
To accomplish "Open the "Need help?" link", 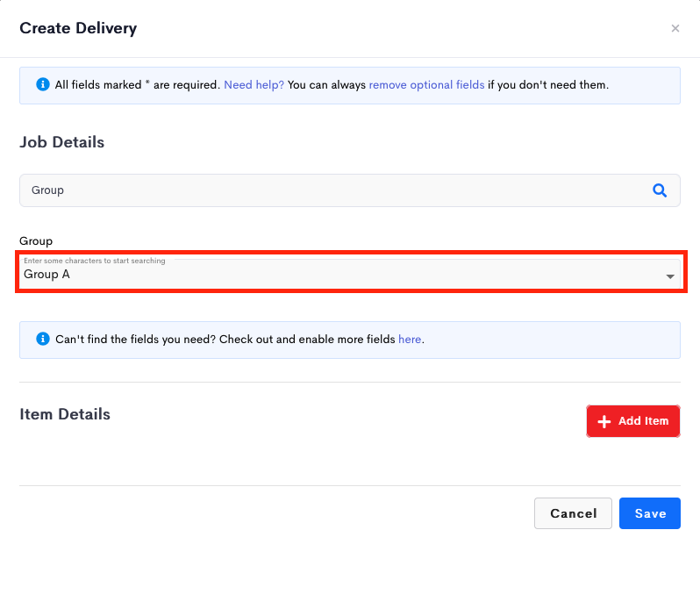I will click(x=254, y=84).
